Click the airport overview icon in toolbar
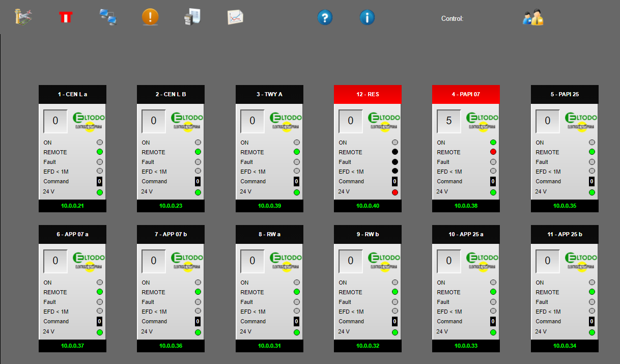 [23, 17]
